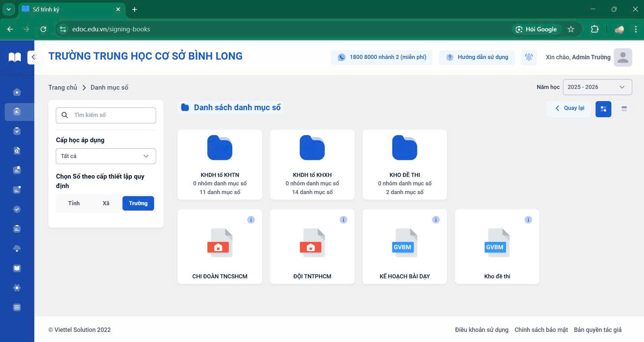Select the Trường level option
The width and height of the screenshot is (644, 342).
click(x=138, y=203)
